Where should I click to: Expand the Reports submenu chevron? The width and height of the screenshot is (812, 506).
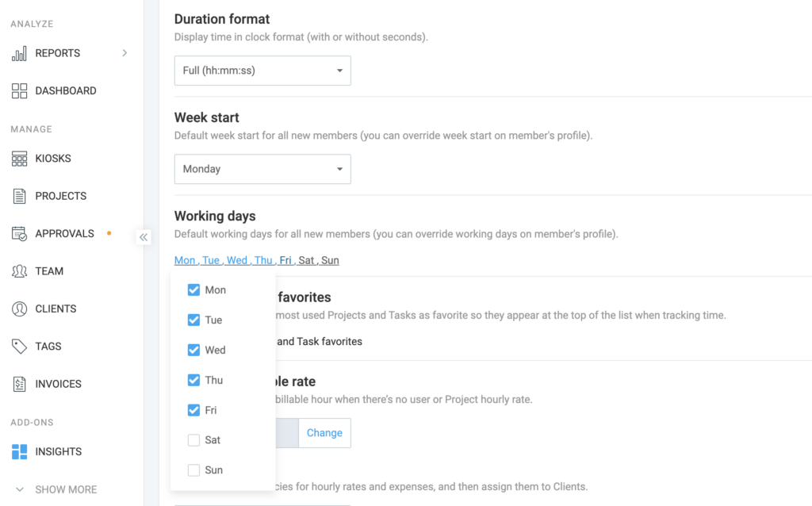124,53
